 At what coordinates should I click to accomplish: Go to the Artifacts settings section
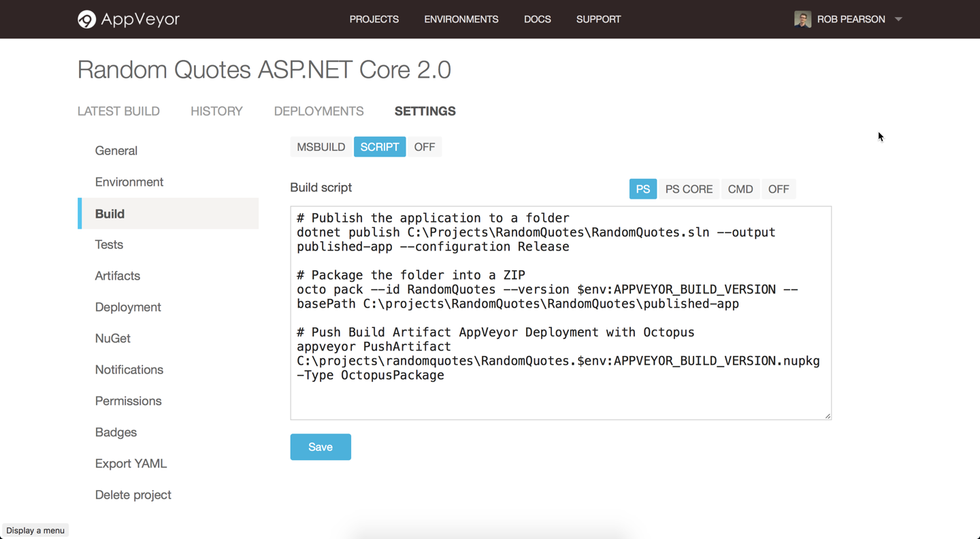tap(117, 276)
